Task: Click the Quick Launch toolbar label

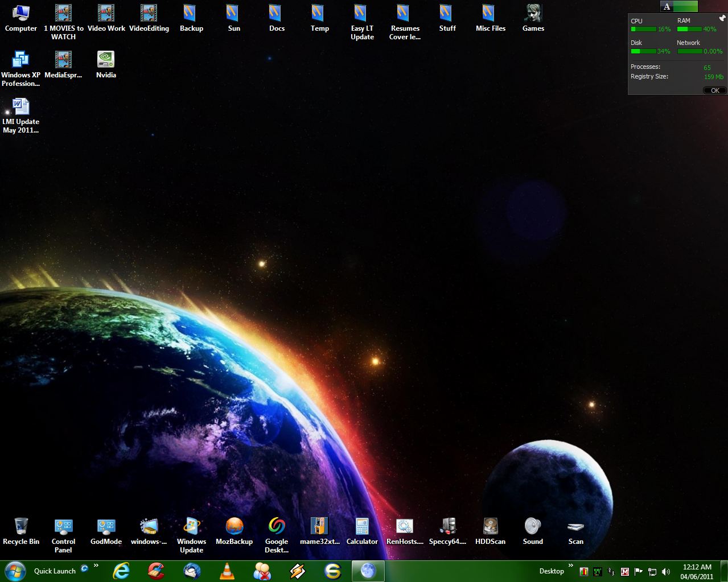Action: [x=55, y=571]
